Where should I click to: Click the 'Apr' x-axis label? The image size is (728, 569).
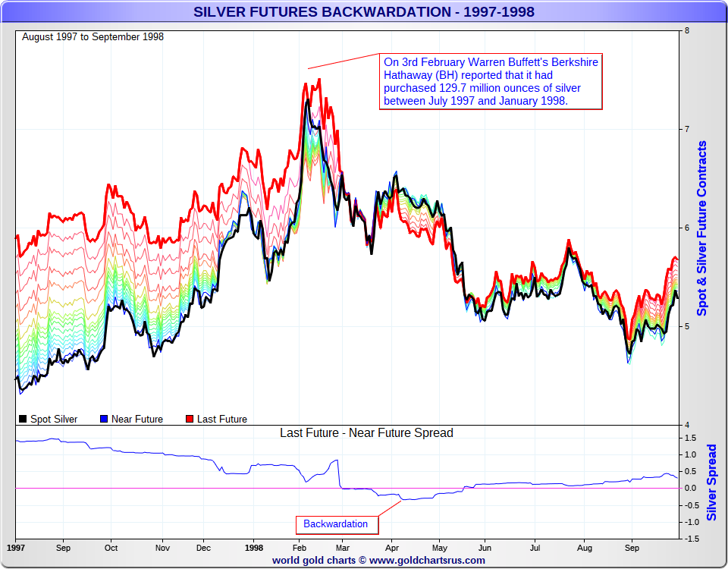[x=392, y=548]
